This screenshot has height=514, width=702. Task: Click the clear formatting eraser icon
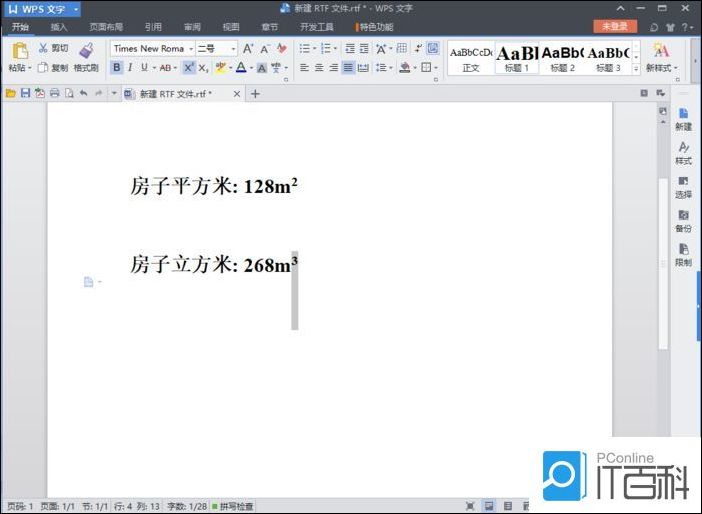coord(282,48)
